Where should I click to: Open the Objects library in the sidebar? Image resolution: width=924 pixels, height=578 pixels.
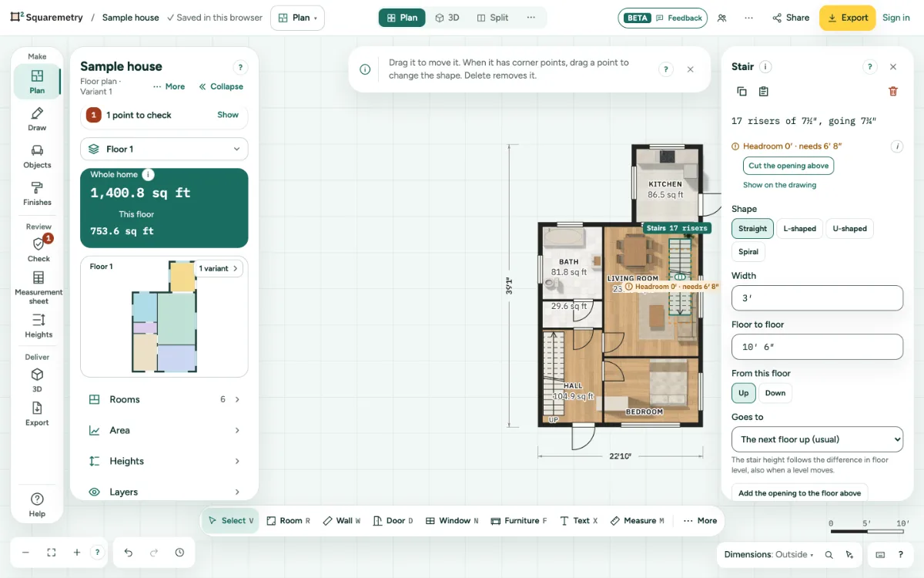pyautogui.click(x=37, y=156)
